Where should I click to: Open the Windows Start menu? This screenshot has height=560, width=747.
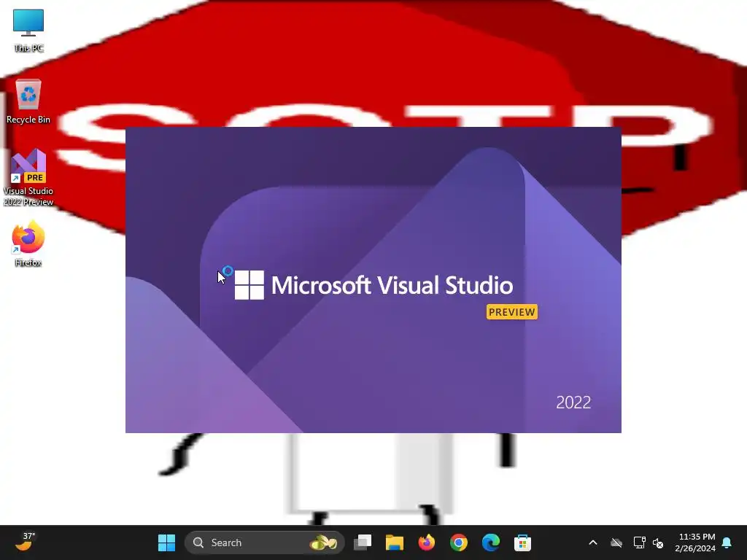tap(167, 542)
